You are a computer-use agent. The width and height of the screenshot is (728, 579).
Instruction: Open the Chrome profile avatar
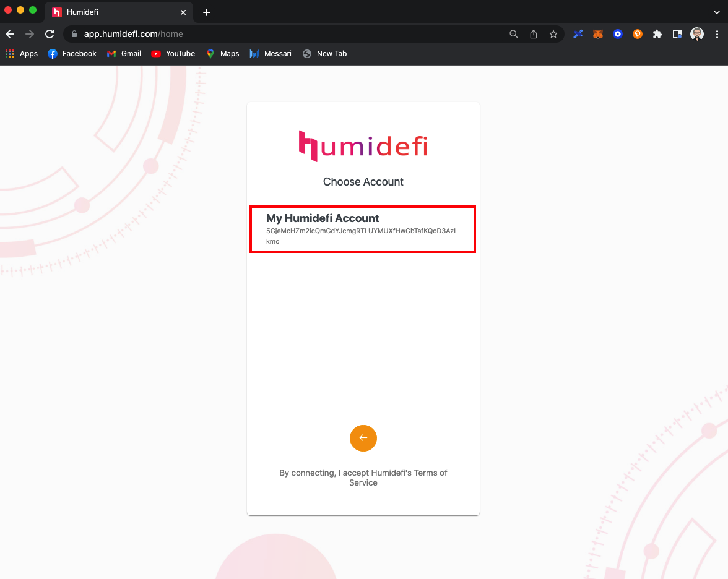pyautogui.click(x=697, y=35)
